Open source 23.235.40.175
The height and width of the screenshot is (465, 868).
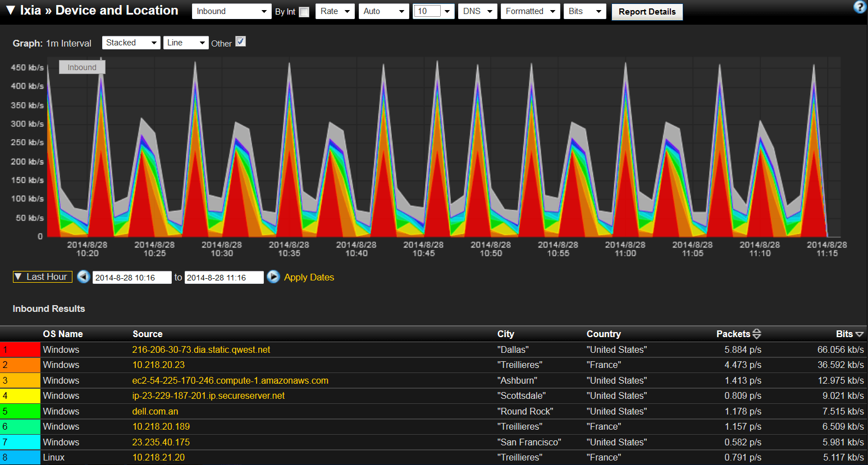point(161,442)
